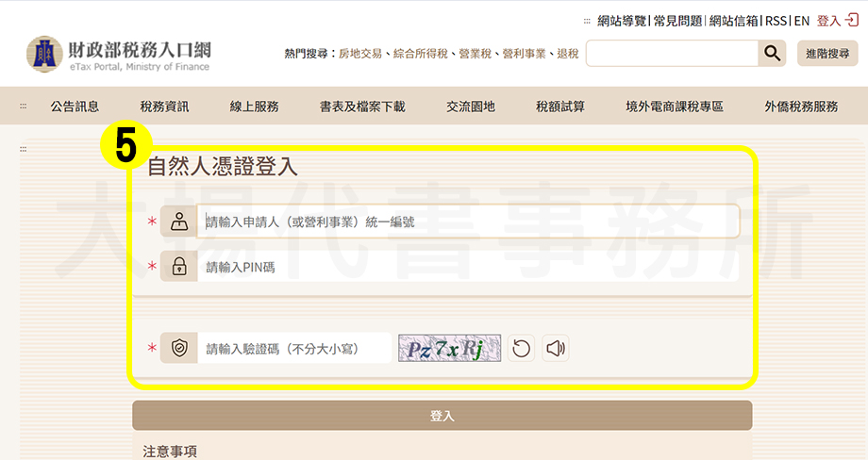Click the magnifier search icon button

pos(772,54)
